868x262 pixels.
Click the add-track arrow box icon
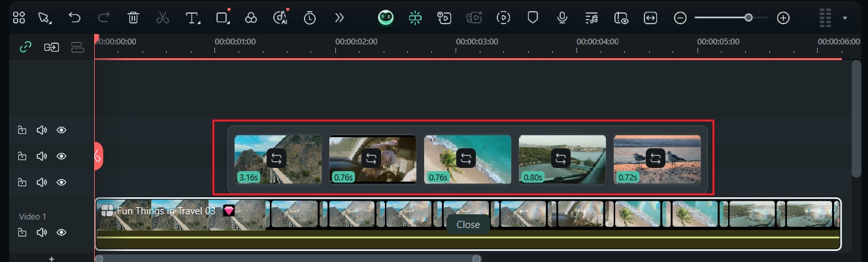tap(52, 47)
